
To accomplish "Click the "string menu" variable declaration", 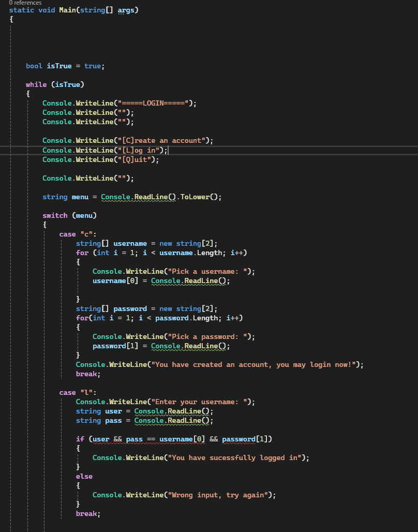I will click(x=66, y=197).
